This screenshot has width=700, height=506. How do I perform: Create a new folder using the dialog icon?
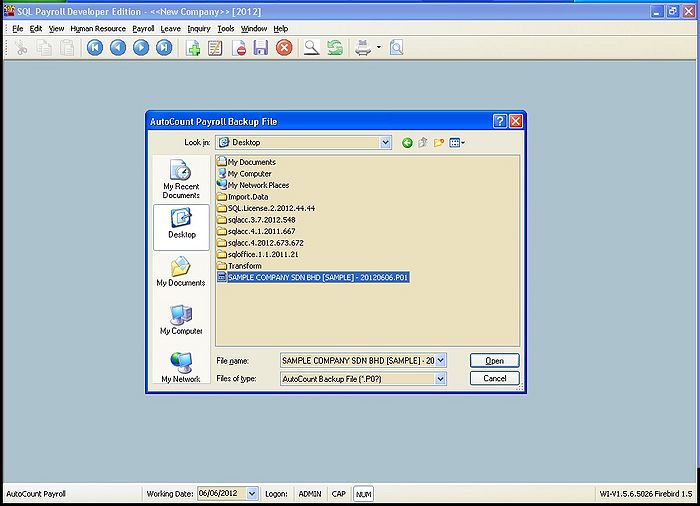click(439, 143)
